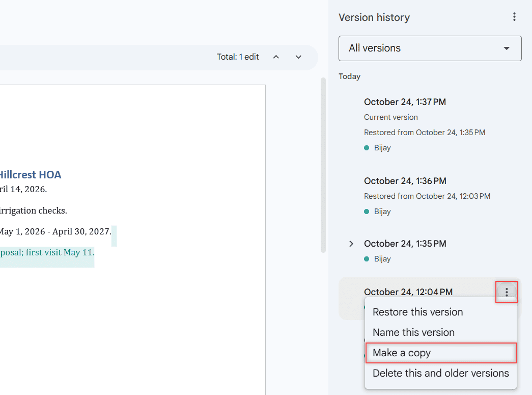
Task: Click the 'Today' group label
Action: pos(349,76)
